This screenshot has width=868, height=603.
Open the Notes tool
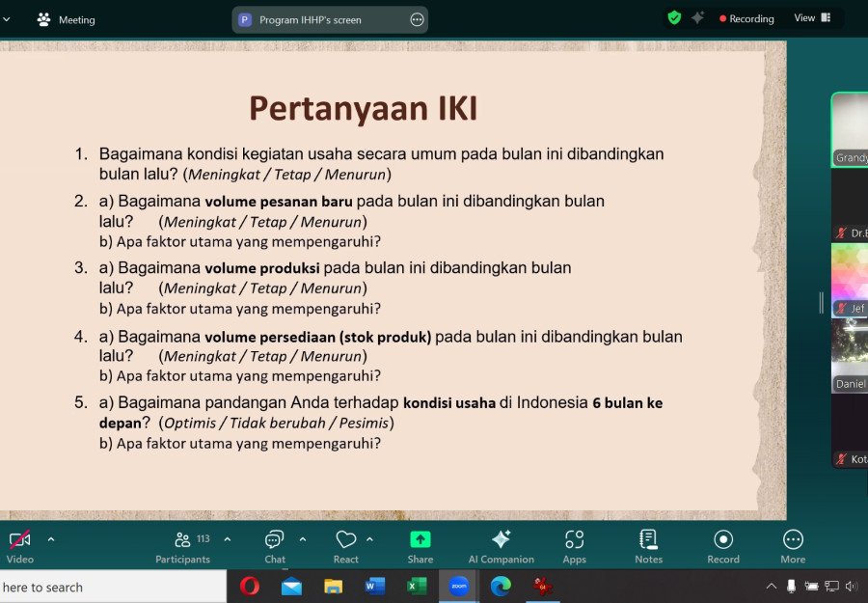(x=649, y=546)
